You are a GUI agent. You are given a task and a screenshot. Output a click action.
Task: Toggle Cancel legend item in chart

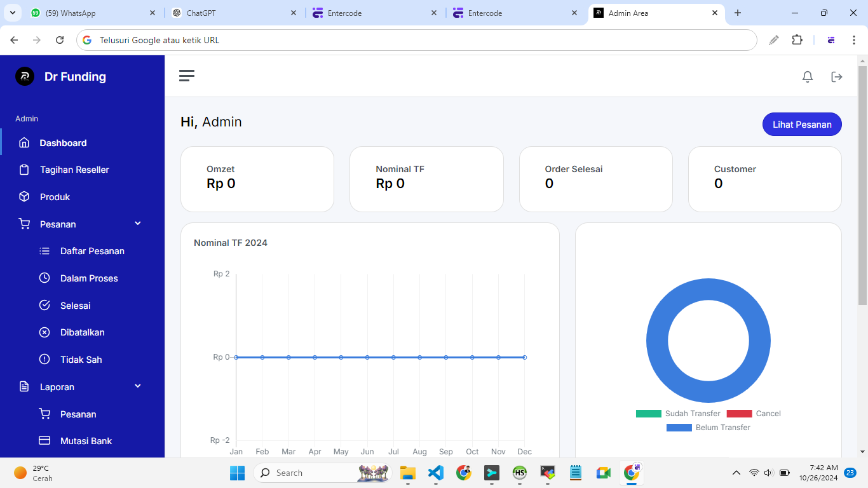coord(754,414)
